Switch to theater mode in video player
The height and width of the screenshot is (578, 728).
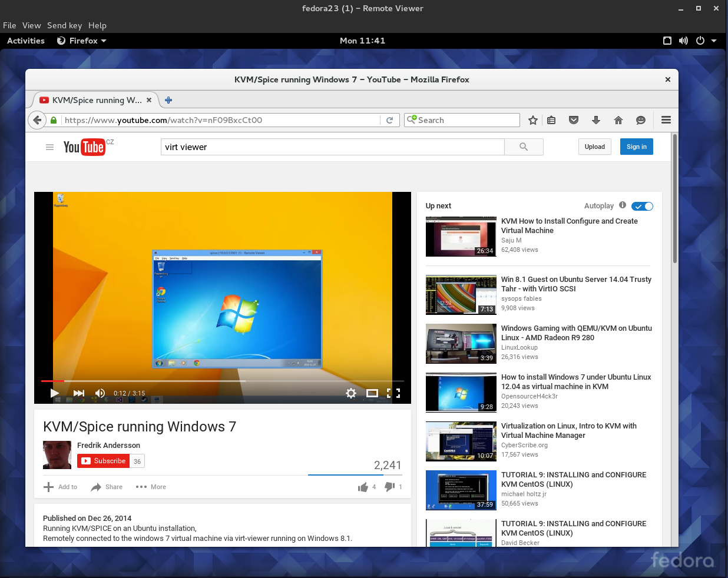click(372, 393)
